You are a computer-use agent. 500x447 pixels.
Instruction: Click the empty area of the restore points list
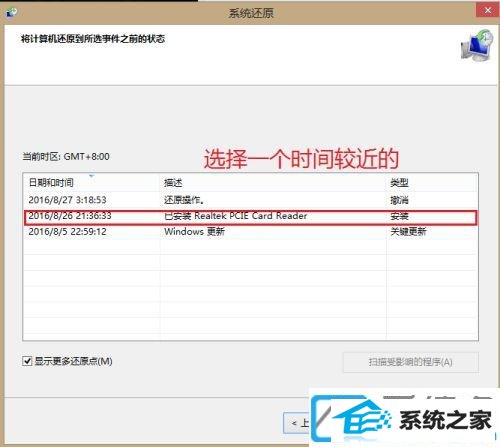pos(250,290)
